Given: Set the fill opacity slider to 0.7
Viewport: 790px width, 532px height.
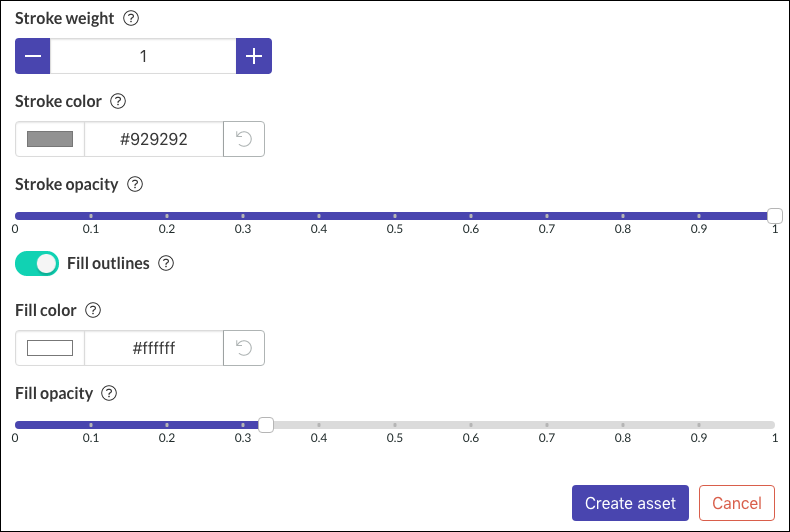Looking at the screenshot, I should [547, 425].
